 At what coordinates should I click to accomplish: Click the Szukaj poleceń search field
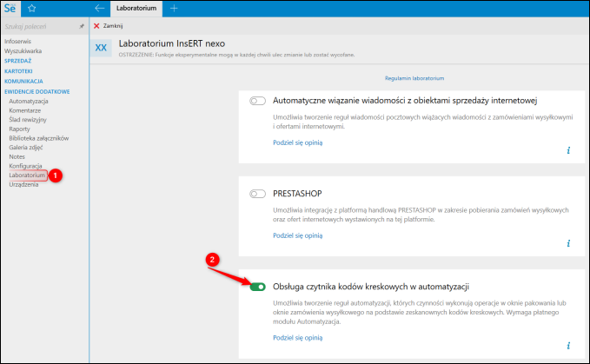(x=39, y=27)
